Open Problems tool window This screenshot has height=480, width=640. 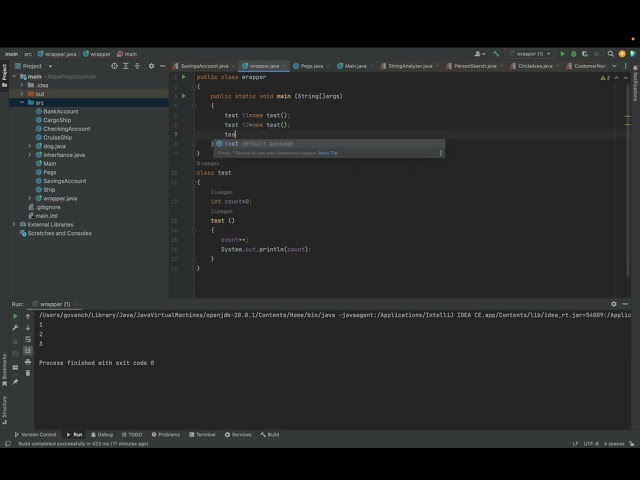coord(165,435)
